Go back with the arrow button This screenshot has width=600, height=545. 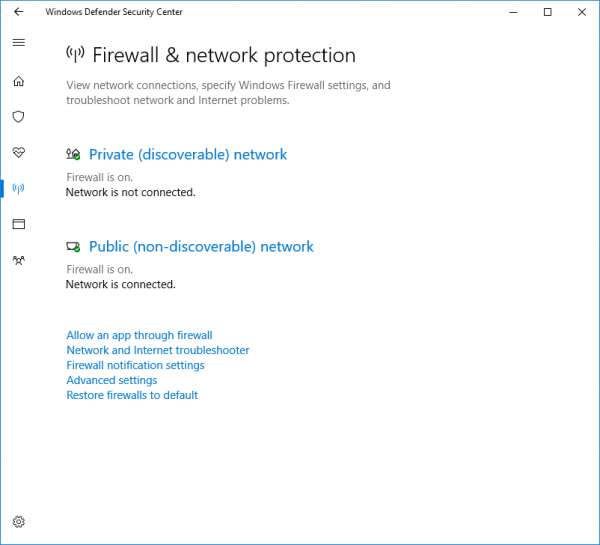18,12
